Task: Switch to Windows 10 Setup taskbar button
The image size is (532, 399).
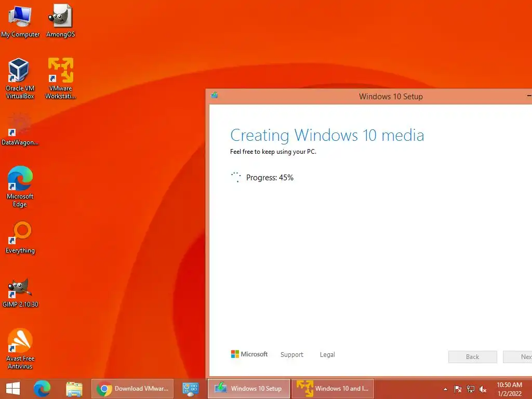Action: [x=249, y=389]
